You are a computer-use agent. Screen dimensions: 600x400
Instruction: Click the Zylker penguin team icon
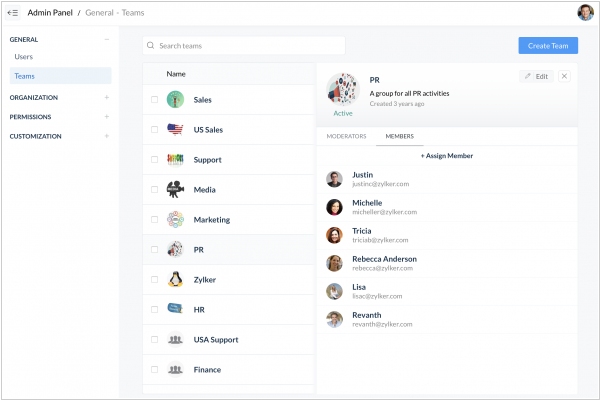[x=175, y=280]
